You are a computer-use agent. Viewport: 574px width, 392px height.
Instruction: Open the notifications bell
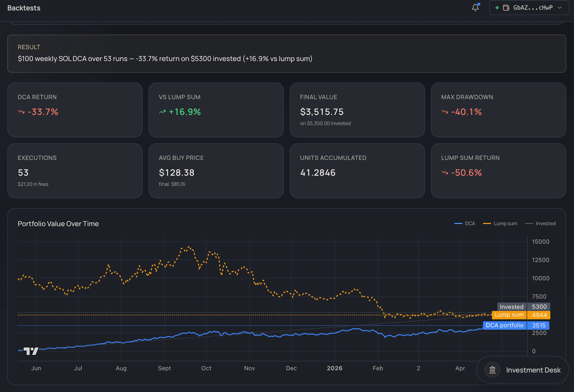click(x=475, y=8)
